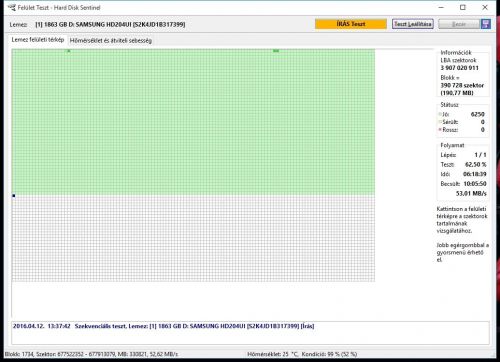Click the dark blue current block marker
The image size is (500, 362).
(14, 196)
